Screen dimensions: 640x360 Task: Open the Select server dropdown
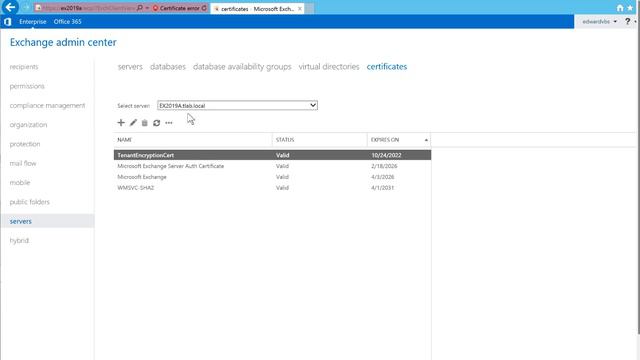[237, 105]
